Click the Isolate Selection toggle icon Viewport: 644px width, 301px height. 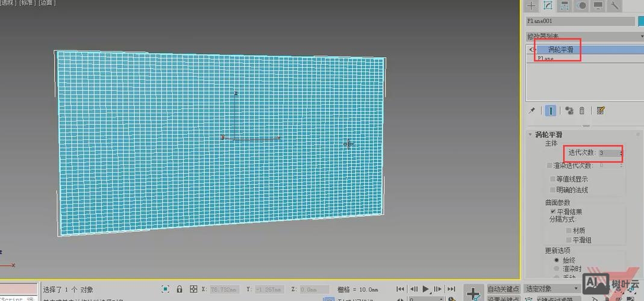[165, 289]
